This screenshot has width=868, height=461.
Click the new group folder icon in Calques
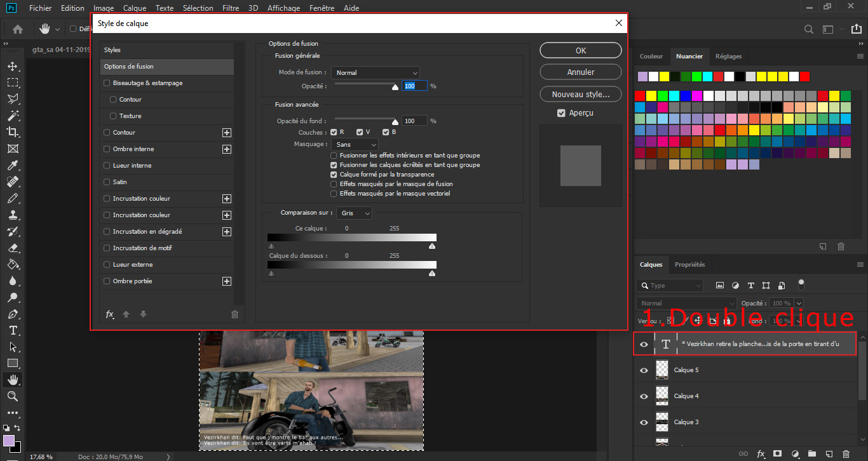pyautogui.click(x=811, y=453)
